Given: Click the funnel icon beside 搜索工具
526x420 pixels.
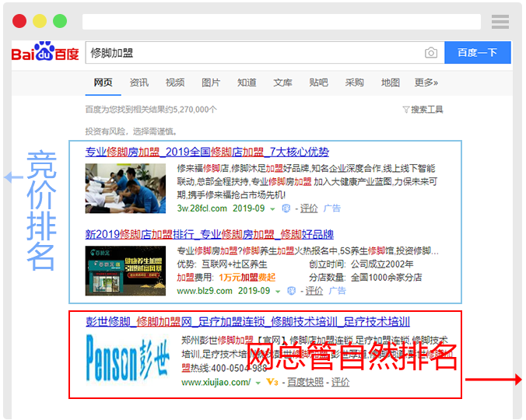Looking at the screenshot, I should point(406,110).
